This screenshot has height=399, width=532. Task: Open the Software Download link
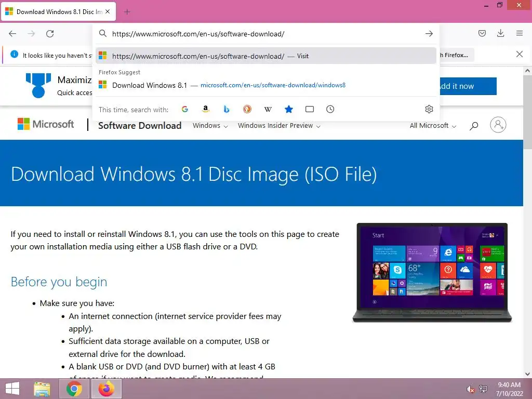(x=140, y=126)
